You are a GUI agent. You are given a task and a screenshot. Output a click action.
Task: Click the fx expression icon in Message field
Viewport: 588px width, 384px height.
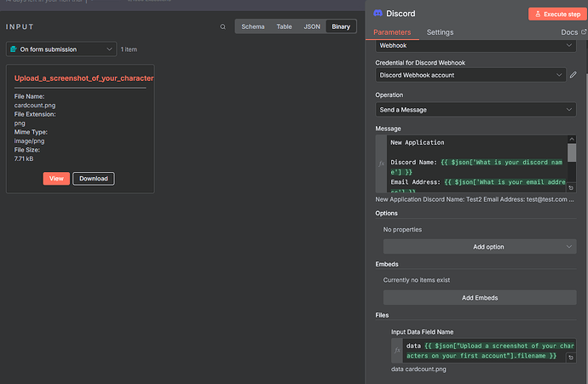[382, 163]
